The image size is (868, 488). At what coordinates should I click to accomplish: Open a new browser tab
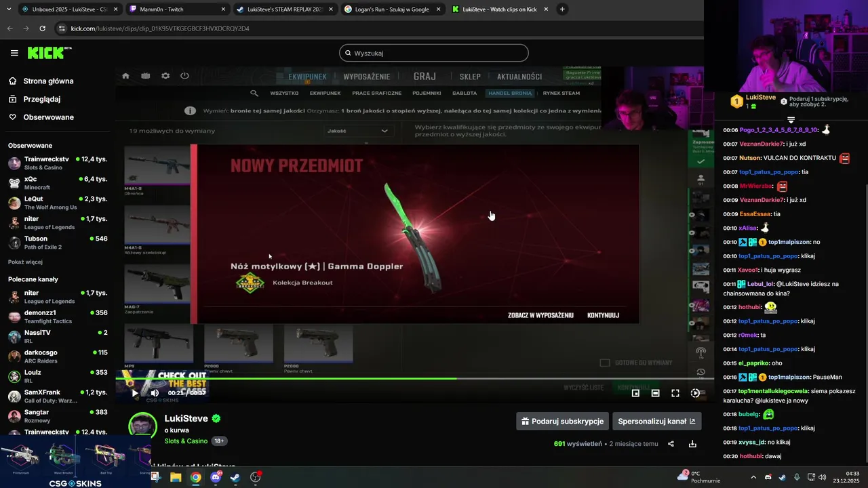pos(562,9)
